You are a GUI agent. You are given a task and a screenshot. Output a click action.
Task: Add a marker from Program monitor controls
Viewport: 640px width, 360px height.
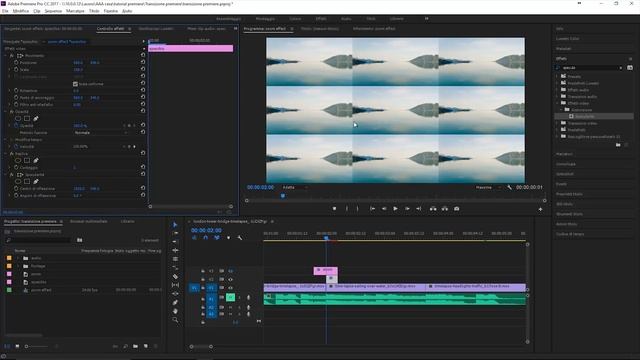(x=334, y=209)
